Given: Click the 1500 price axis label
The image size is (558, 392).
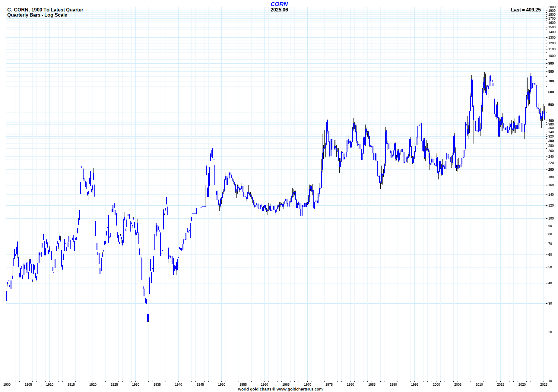Looking at the screenshot, I should [x=552, y=27].
